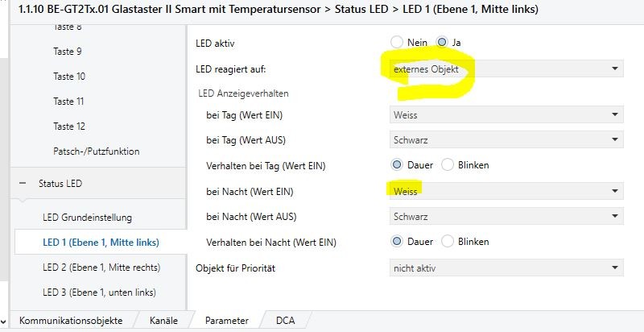Open LED Grundeinstellung in the tree
Viewport: 644px width, 332px height.
pos(85,218)
